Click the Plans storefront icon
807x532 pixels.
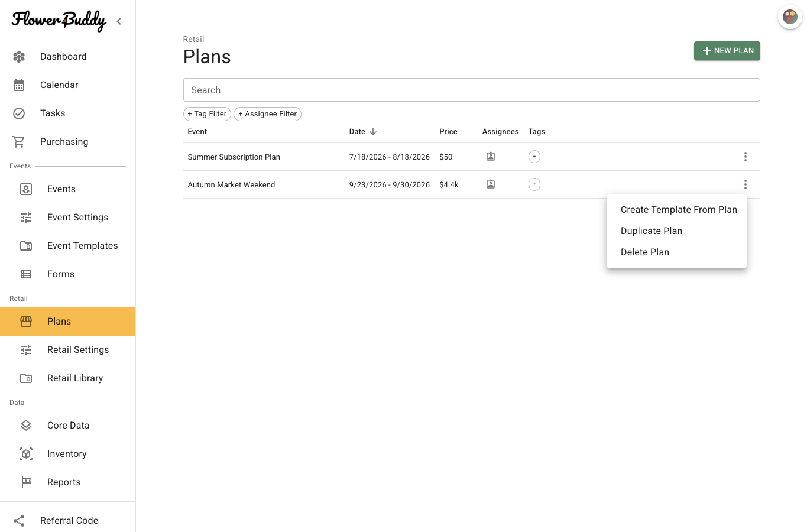click(26, 322)
